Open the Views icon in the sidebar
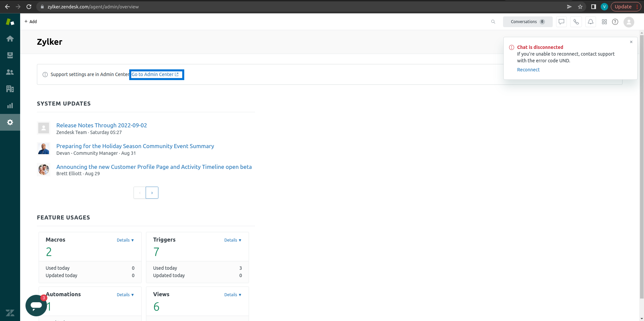Image resolution: width=644 pixels, height=321 pixels. (x=10, y=55)
